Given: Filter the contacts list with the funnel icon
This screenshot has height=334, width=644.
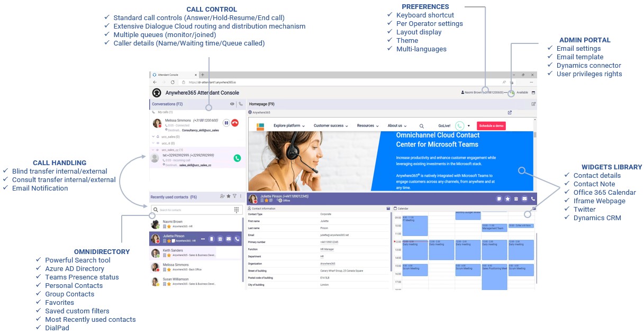Looking at the screenshot, I should click(x=234, y=196).
